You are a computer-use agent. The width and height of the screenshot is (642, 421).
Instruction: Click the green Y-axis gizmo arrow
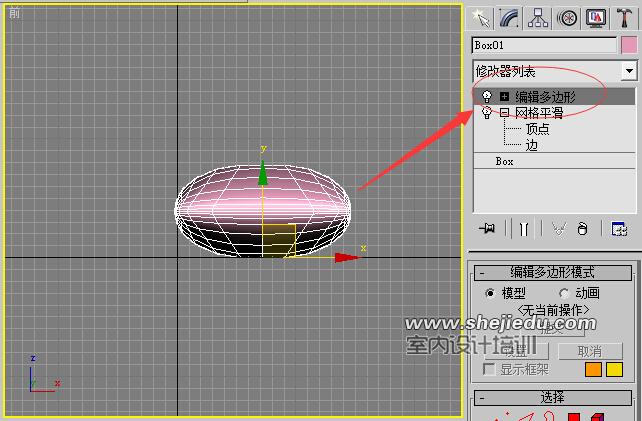point(262,173)
